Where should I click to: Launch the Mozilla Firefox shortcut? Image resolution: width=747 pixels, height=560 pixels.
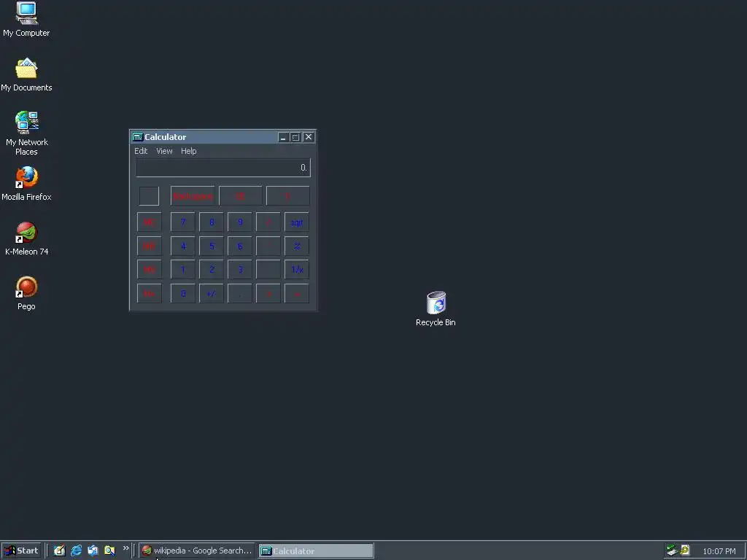pos(27,183)
